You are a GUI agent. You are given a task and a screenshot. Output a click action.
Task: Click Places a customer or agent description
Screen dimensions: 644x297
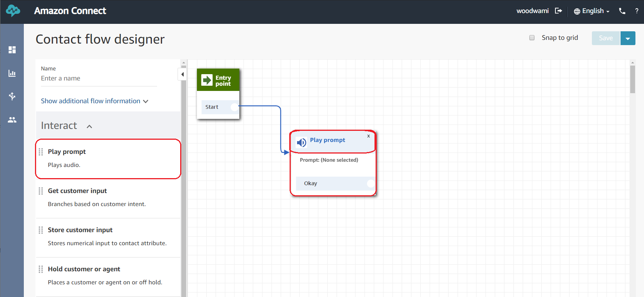pos(105,282)
